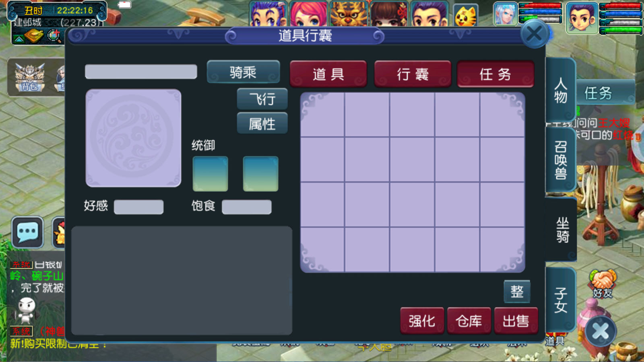Tap the yellow cat pet avatar
The width and height of the screenshot is (644, 362).
(x=466, y=15)
